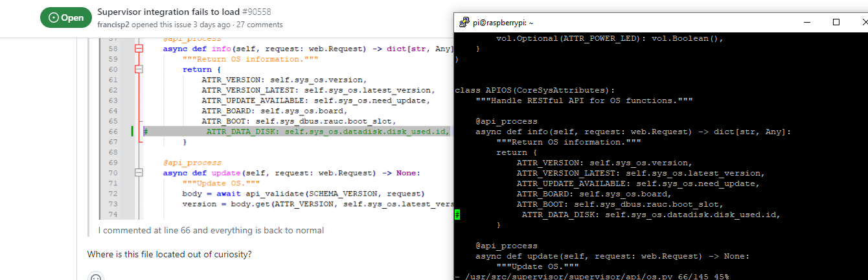Click the PuTTY icon in terminal title bar
This screenshot has height=280, width=868.
point(464,22)
